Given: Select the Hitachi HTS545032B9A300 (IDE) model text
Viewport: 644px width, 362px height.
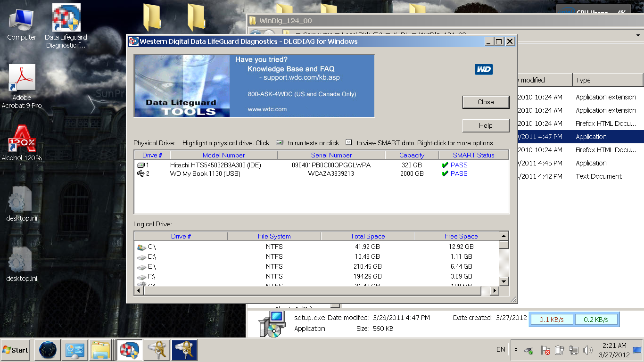Looking at the screenshot, I should point(215,165).
